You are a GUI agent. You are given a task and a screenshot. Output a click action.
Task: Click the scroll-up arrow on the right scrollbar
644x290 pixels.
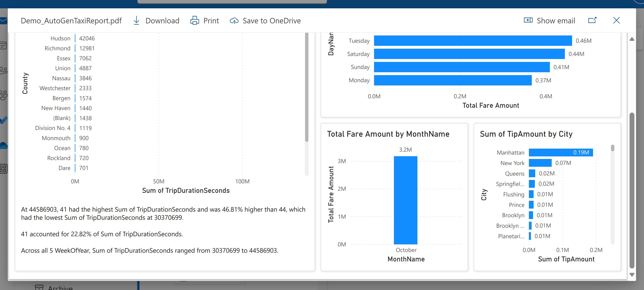[x=632, y=39]
